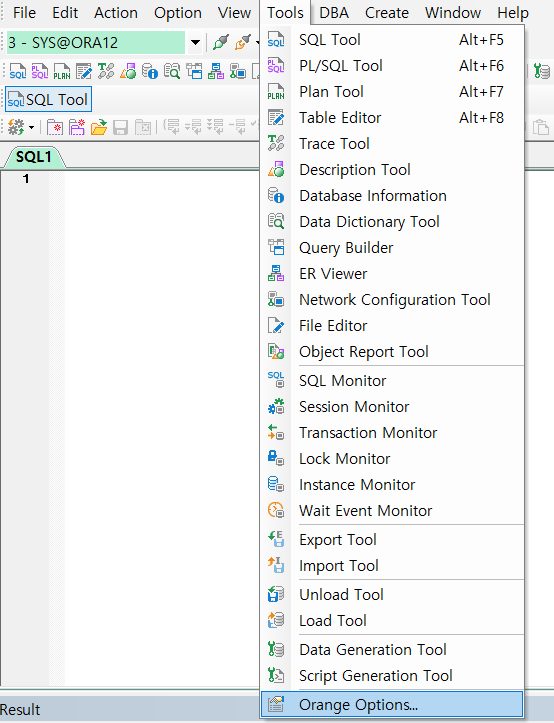The width and height of the screenshot is (554, 723).
Task: Choose Transaction Monitor menu entry
Action: click(393, 433)
